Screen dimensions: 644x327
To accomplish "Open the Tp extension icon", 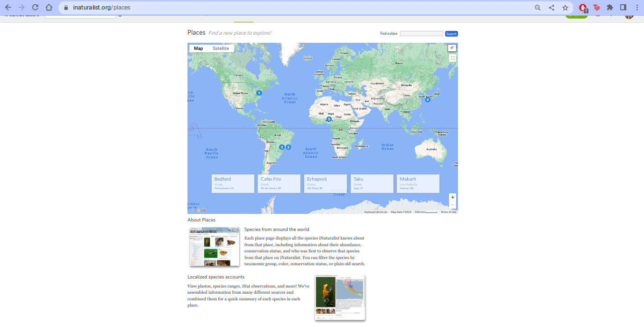I will (x=597, y=8).
